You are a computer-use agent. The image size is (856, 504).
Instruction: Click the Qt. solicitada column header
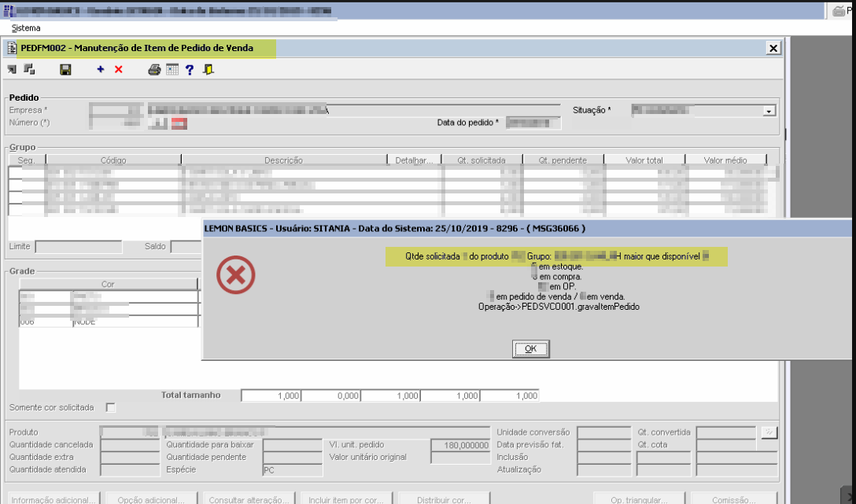(x=481, y=160)
